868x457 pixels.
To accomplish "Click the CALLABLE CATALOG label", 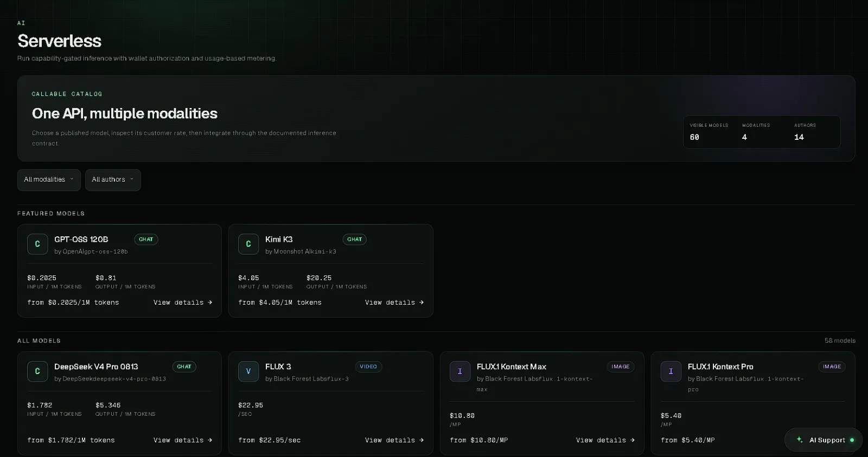I will pos(67,94).
